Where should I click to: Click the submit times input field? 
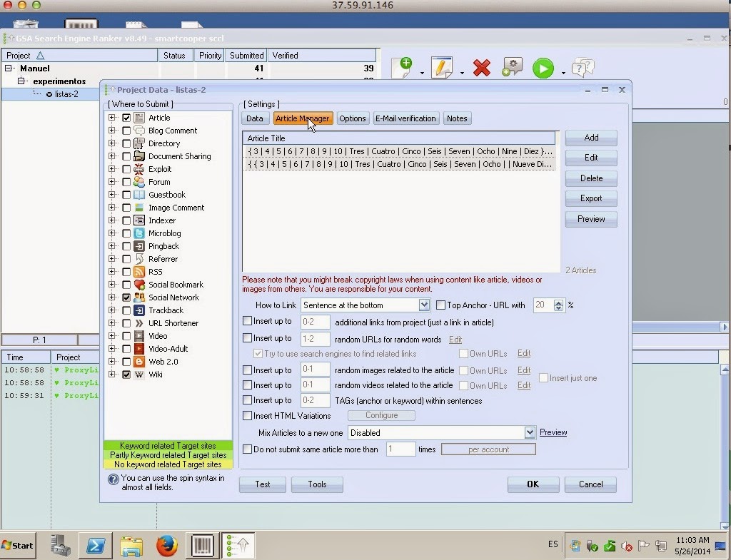click(400, 449)
